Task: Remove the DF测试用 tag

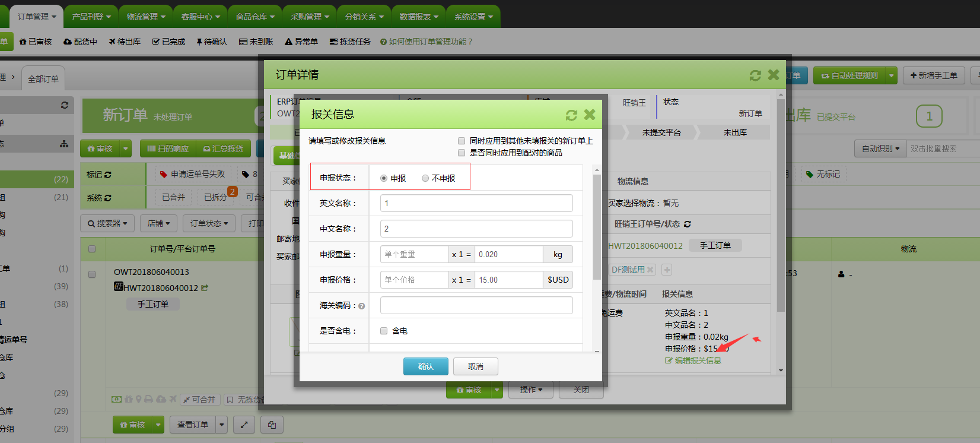Action: [x=650, y=270]
